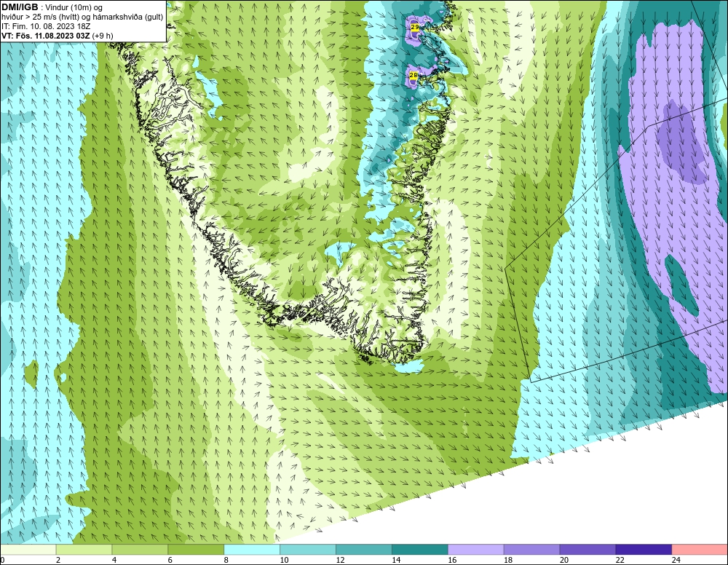Image resolution: width=728 pixels, height=565 pixels.
Task: Click the 2–4 m/s light green legend swatch
Action: point(84,550)
